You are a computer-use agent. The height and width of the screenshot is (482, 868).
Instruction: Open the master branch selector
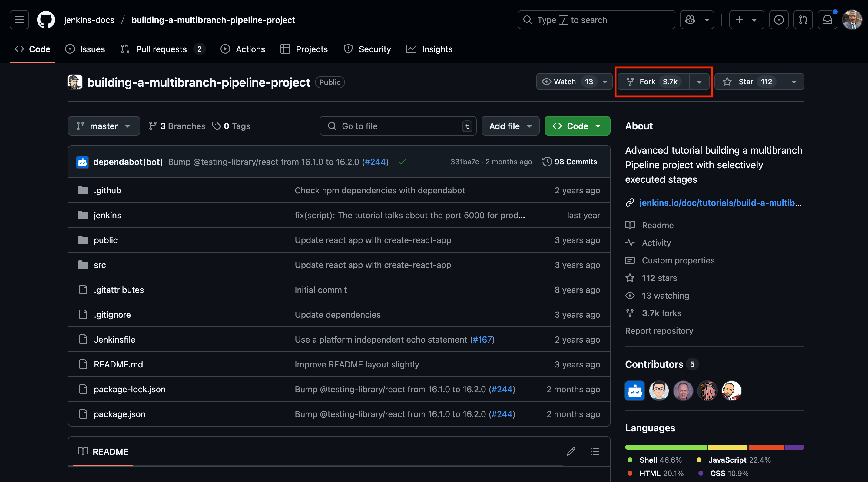pos(104,126)
